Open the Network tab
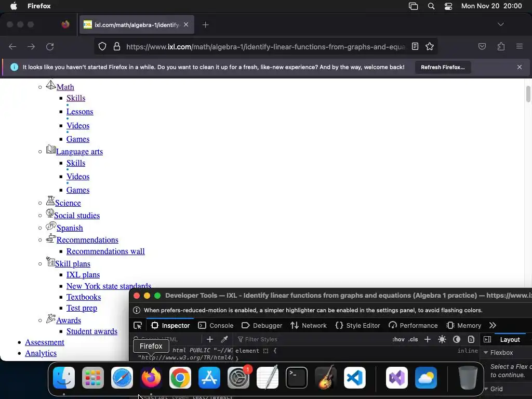This screenshot has height=399, width=532. [x=309, y=325]
